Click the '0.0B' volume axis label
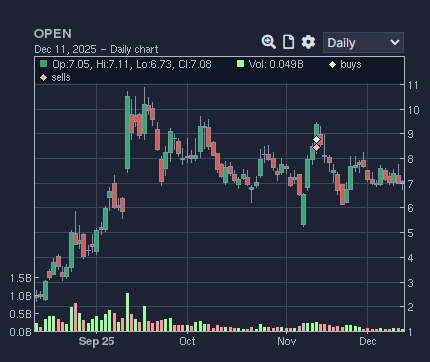This screenshot has height=362, width=430. (x=21, y=332)
